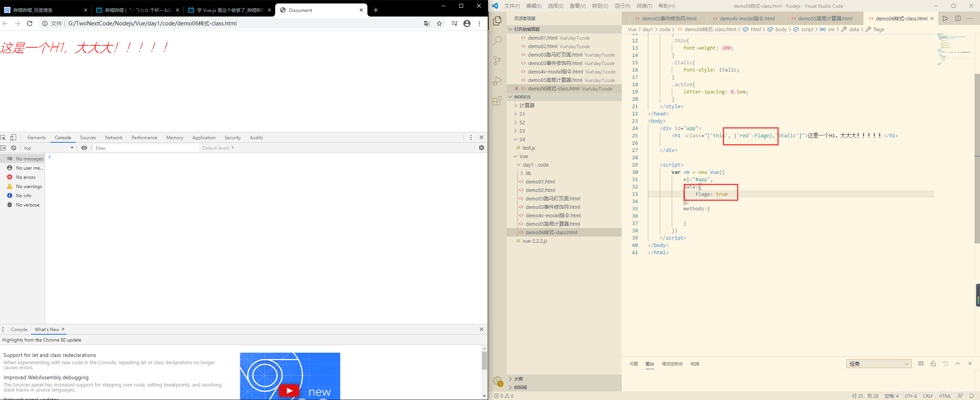Click the live expression eye icon
The width and height of the screenshot is (980, 400).
84,148
